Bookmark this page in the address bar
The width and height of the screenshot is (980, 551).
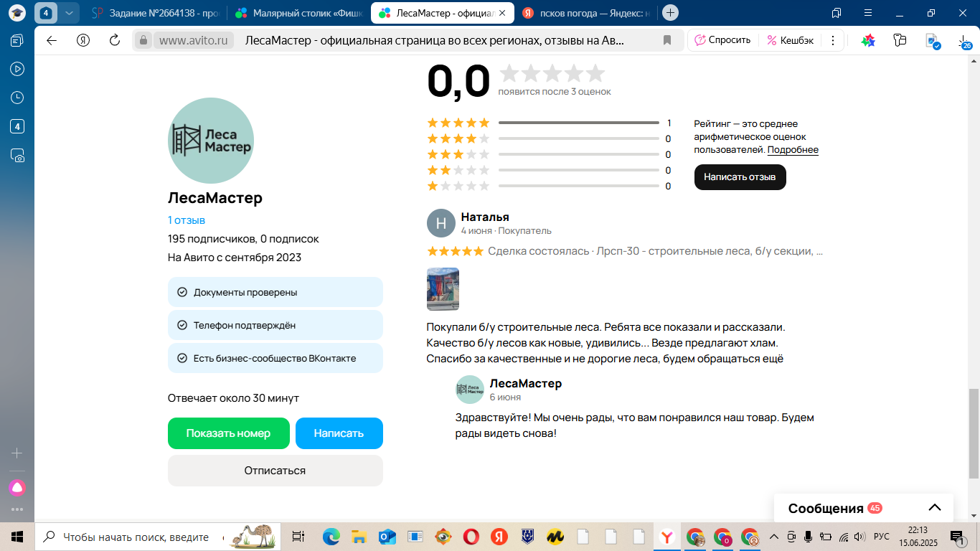(667, 41)
